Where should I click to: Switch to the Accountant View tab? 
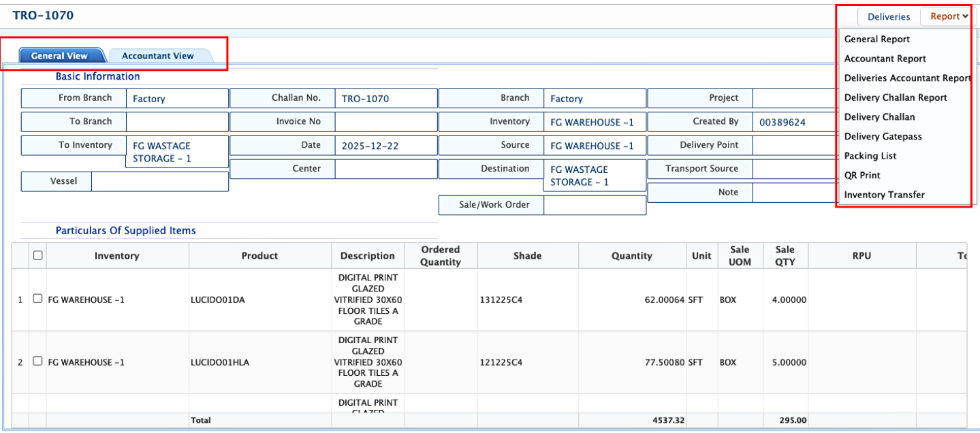click(157, 56)
